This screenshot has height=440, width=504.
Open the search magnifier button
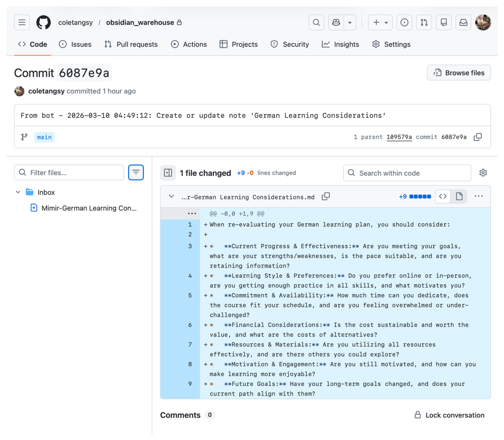click(x=316, y=23)
